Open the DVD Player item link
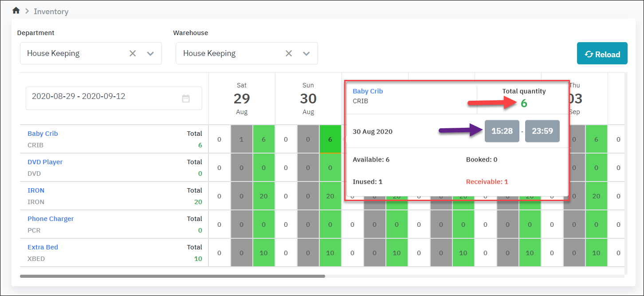This screenshot has width=644, height=296. pos(45,162)
